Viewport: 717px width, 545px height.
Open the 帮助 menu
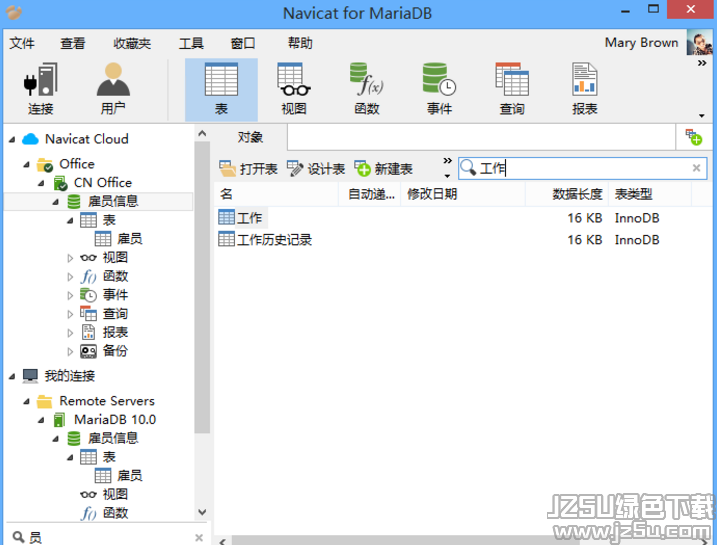(300, 43)
